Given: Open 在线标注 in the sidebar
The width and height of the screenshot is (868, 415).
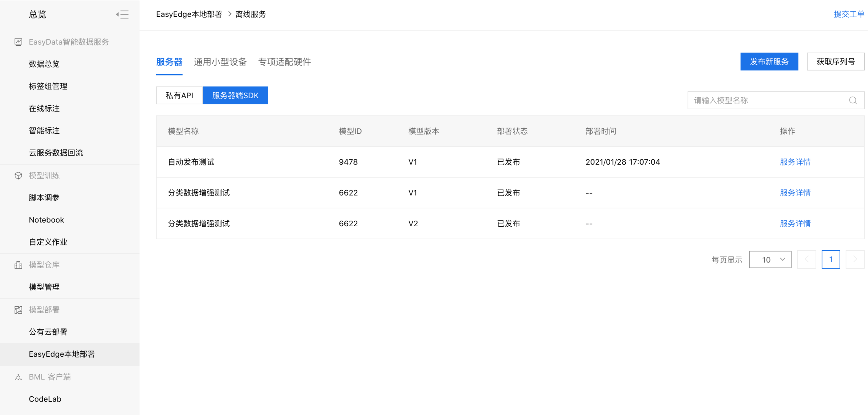Looking at the screenshot, I should coord(44,108).
